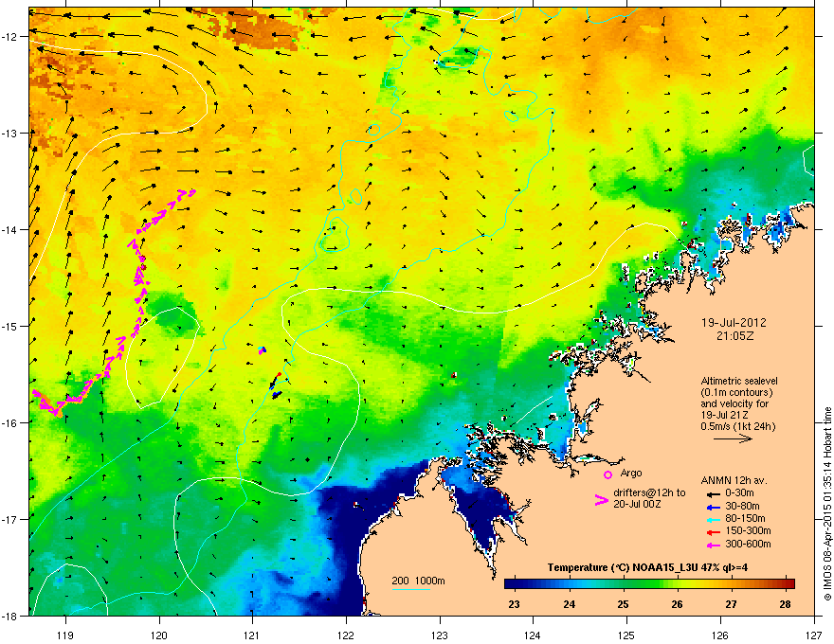Click the cyan 200 1000m isobath legend line

410,589
